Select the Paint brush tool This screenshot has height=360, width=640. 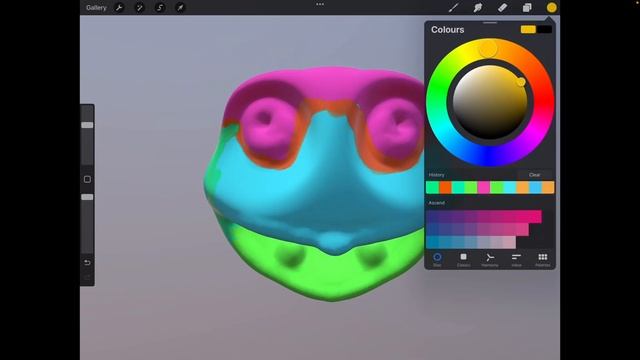pos(453,8)
